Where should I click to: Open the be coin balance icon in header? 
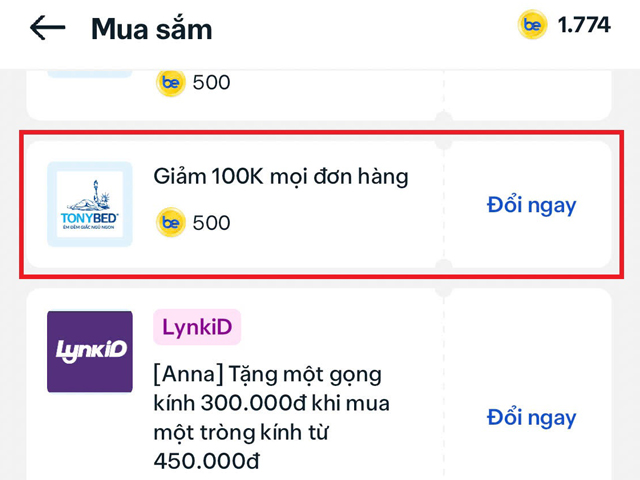click(x=532, y=25)
